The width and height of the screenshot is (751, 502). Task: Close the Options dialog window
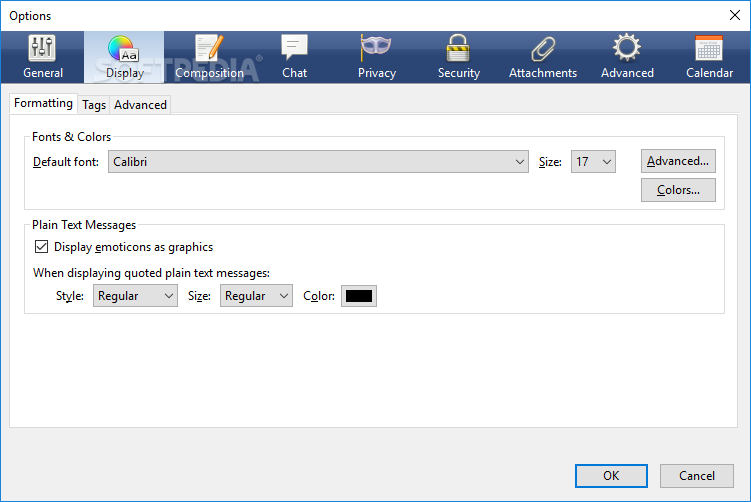coord(735,15)
